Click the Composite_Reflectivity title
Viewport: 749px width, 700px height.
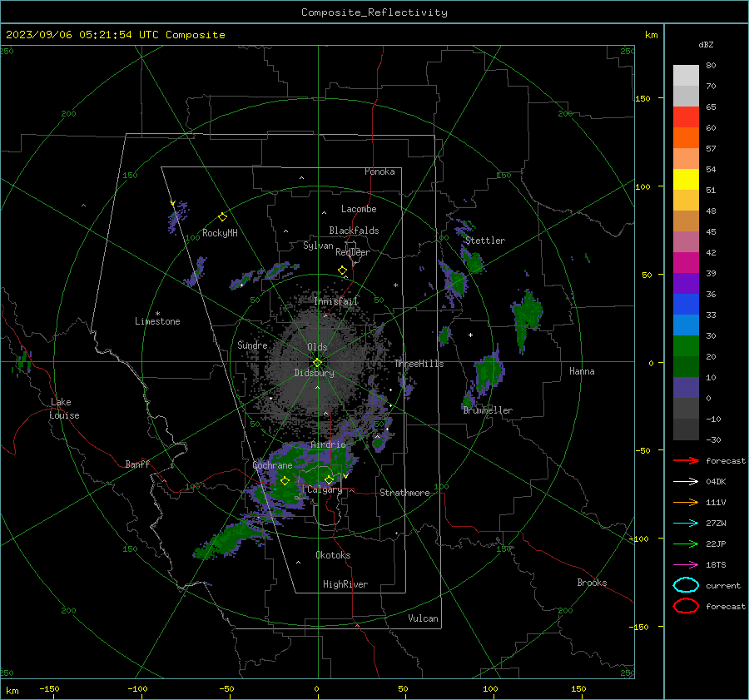click(374, 12)
